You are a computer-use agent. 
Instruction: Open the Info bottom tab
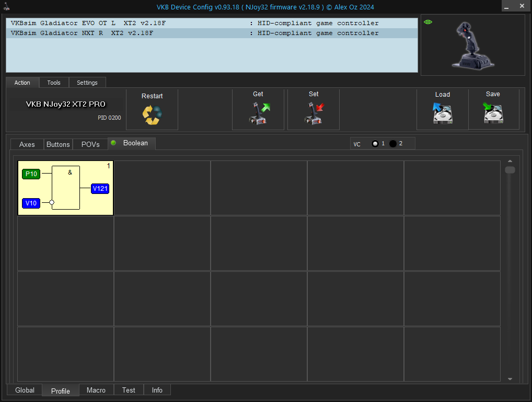tap(157, 390)
